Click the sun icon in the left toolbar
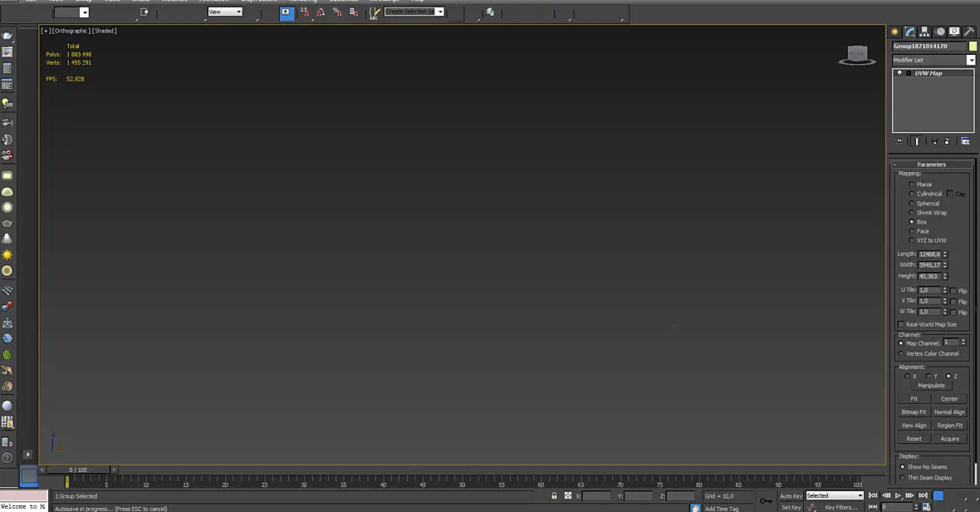This screenshot has width=980, height=512. [x=7, y=254]
